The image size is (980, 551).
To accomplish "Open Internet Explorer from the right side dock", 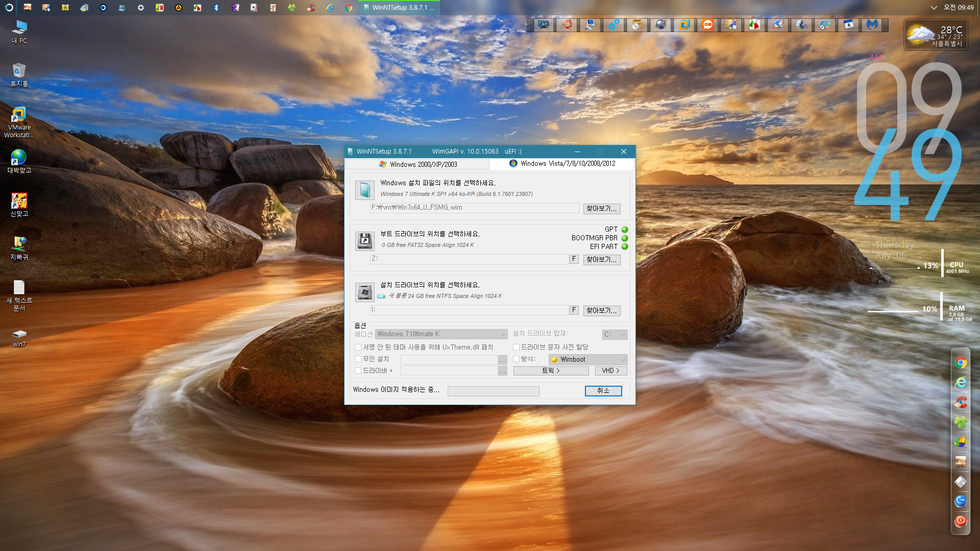I will (961, 383).
